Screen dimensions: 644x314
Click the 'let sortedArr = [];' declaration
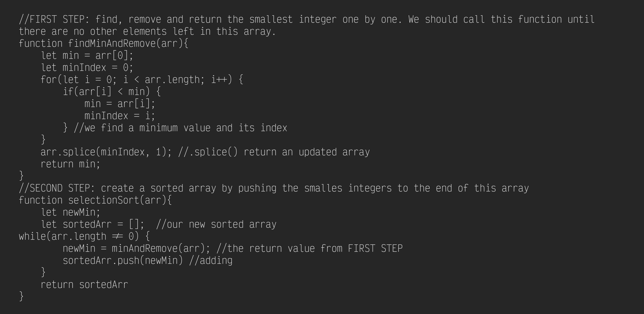(x=93, y=224)
